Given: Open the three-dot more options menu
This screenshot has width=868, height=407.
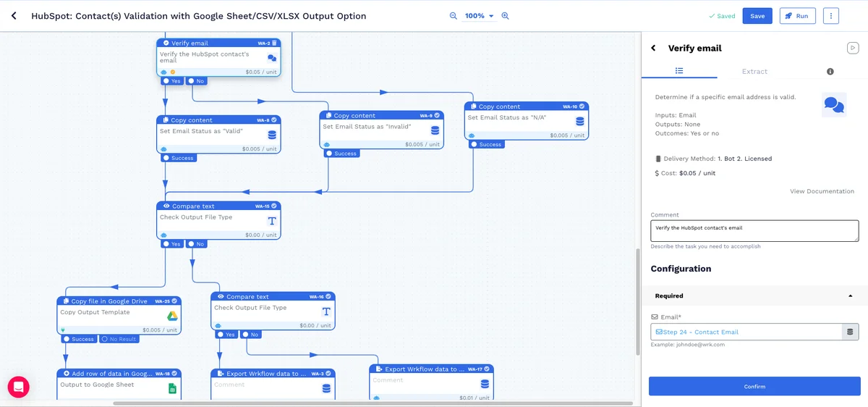Looking at the screenshot, I should pos(831,16).
